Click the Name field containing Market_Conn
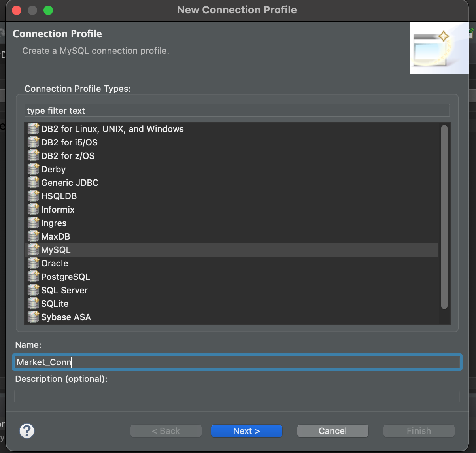Image resolution: width=476 pixels, height=453 pixels. [x=237, y=362]
